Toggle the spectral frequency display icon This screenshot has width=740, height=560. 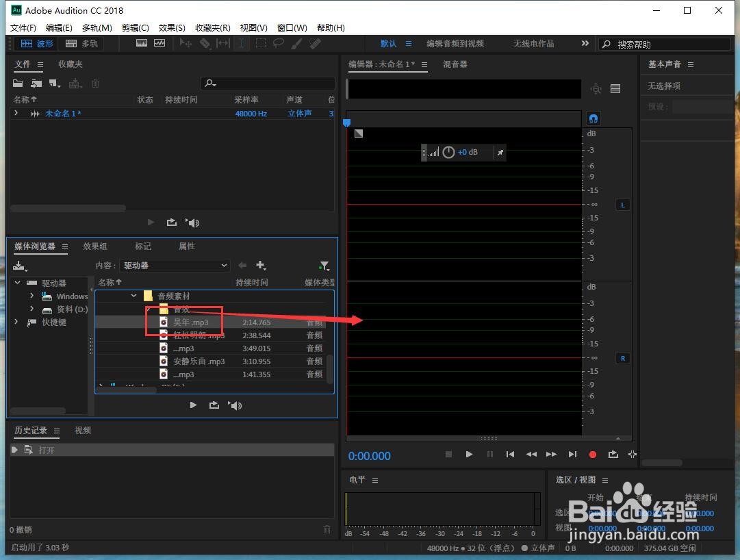[x=142, y=43]
